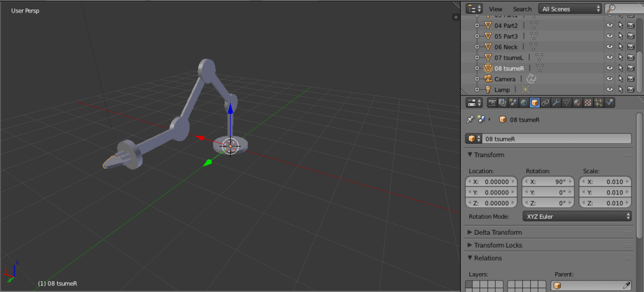Open the Particles properties tab (sparkle icon)
Viewport: 644px width, 292px height.
pyautogui.click(x=599, y=103)
